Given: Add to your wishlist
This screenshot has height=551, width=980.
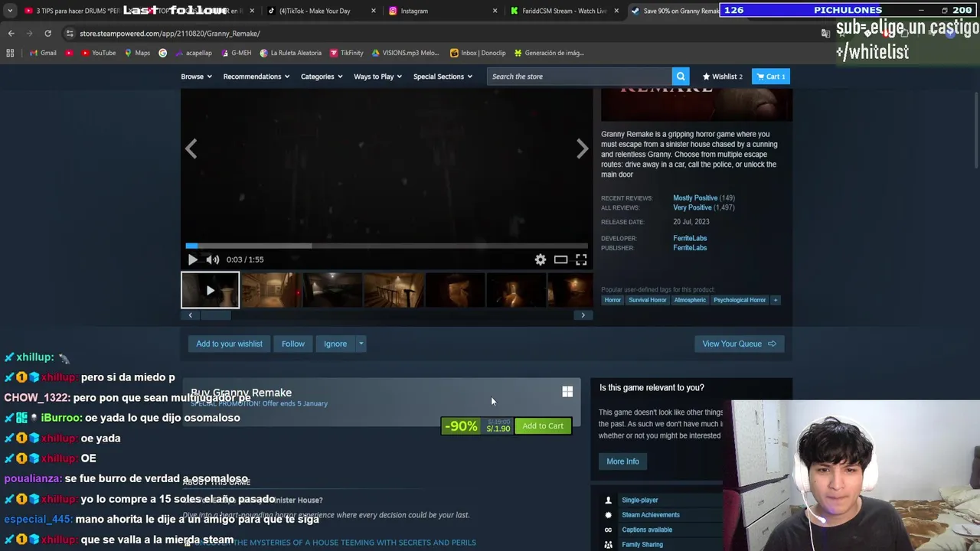Looking at the screenshot, I should (229, 344).
